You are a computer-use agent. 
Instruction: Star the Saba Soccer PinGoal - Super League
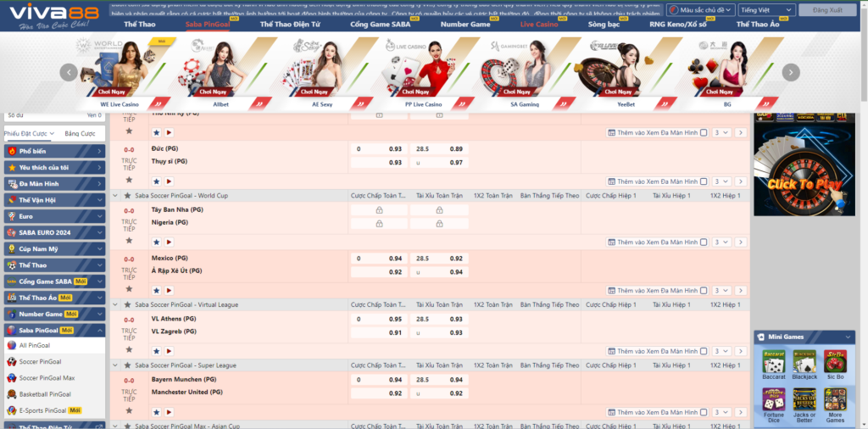[x=127, y=365]
